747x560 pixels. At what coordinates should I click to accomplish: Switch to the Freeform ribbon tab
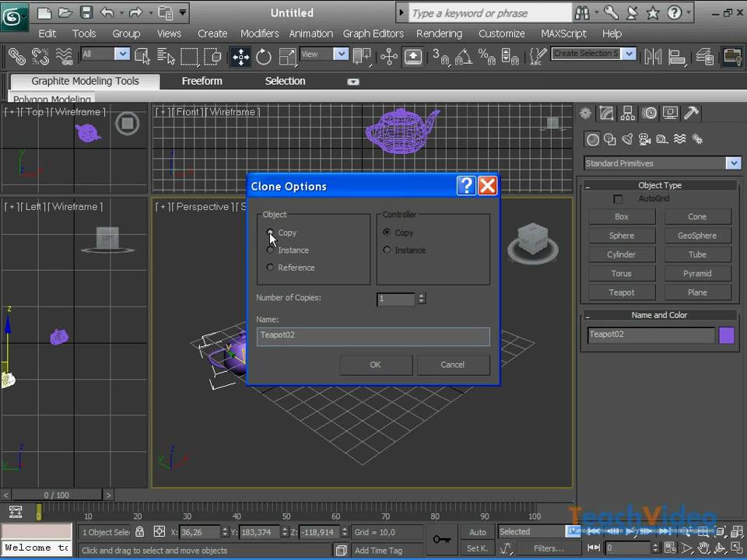click(202, 81)
